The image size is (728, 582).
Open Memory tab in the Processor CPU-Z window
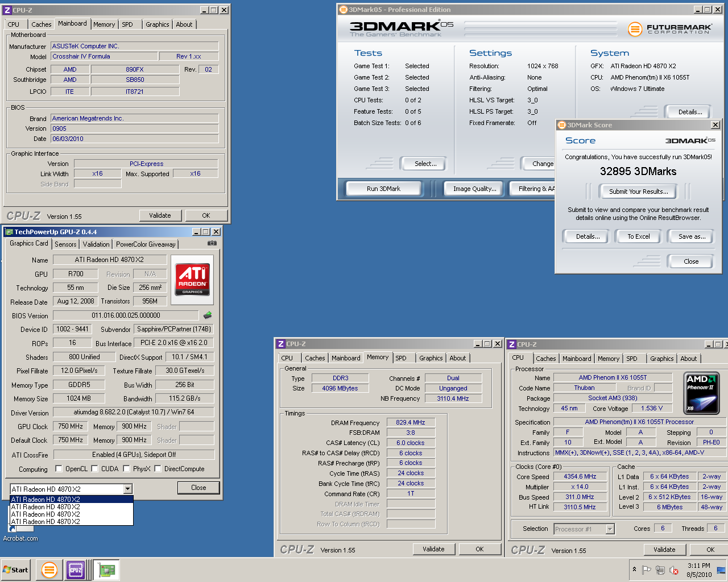(608, 359)
